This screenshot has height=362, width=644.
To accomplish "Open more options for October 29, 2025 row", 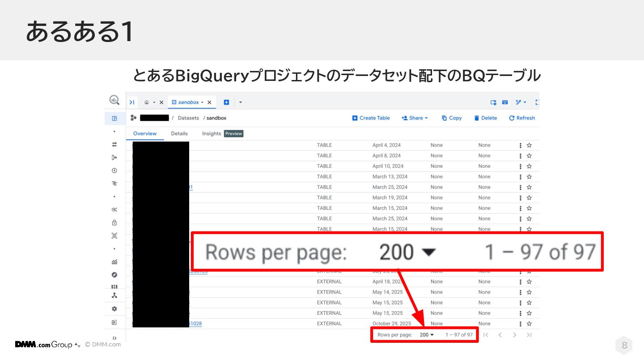I will tap(521, 324).
